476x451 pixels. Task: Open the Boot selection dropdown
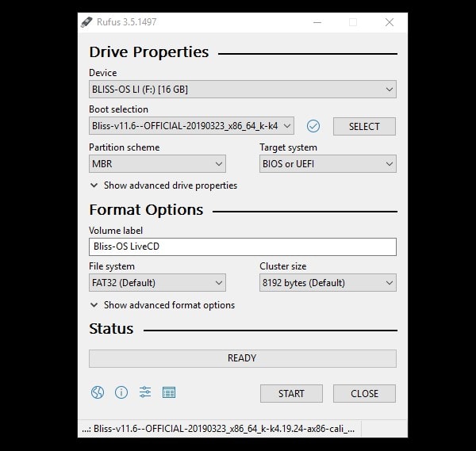pyautogui.click(x=191, y=126)
